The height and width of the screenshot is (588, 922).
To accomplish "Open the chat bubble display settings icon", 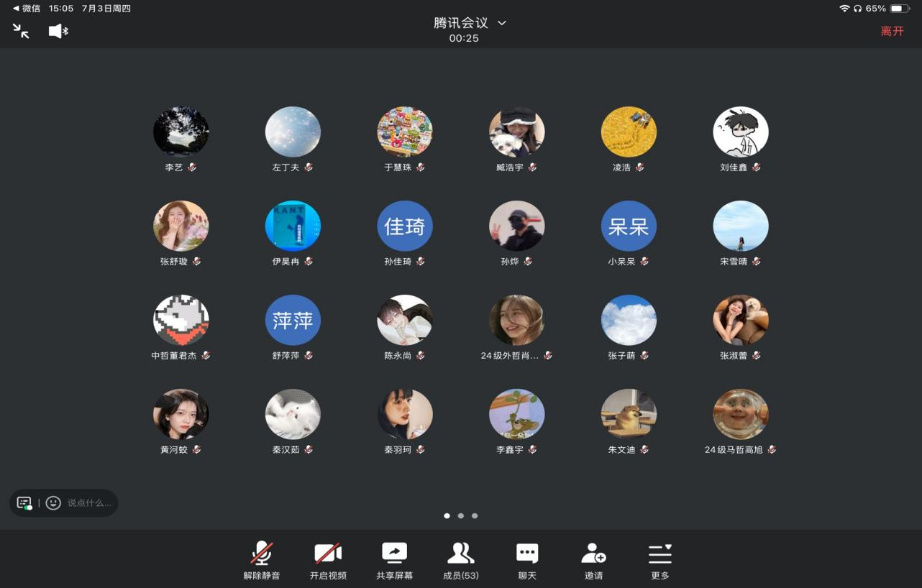I will click(x=24, y=503).
